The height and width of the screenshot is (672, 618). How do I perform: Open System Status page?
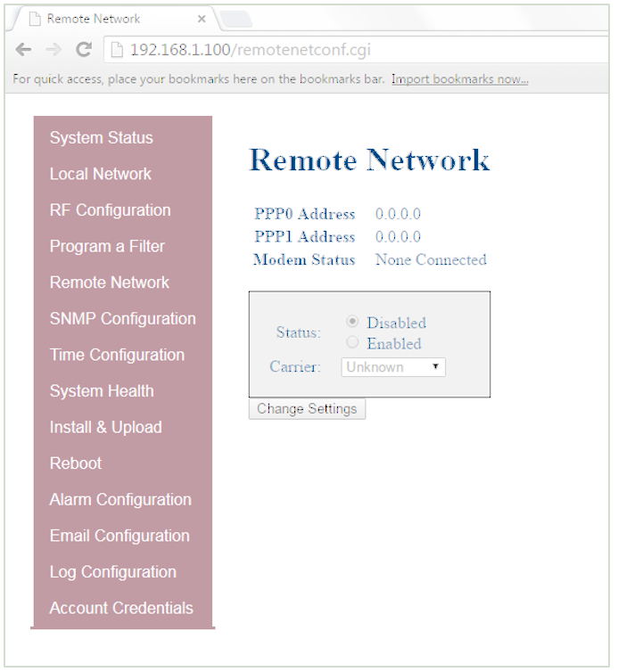click(x=101, y=138)
